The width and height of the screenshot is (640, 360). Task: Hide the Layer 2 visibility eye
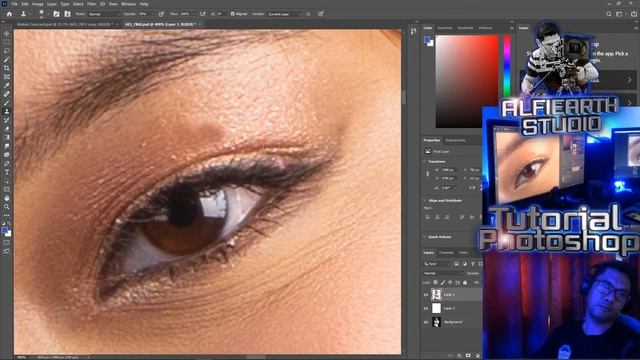[x=426, y=308]
